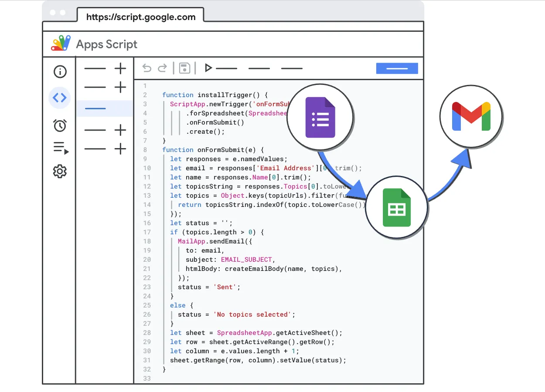Click the blue button in editor toolbar
The width and height of the screenshot is (545, 392).
[397, 68]
